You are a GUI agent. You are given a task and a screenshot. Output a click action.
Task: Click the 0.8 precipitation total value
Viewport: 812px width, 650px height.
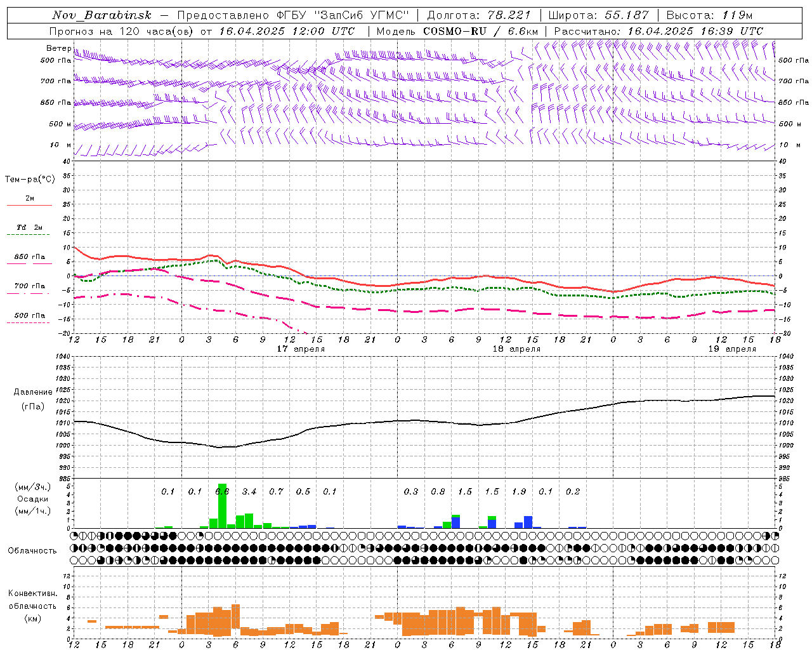coord(438,491)
